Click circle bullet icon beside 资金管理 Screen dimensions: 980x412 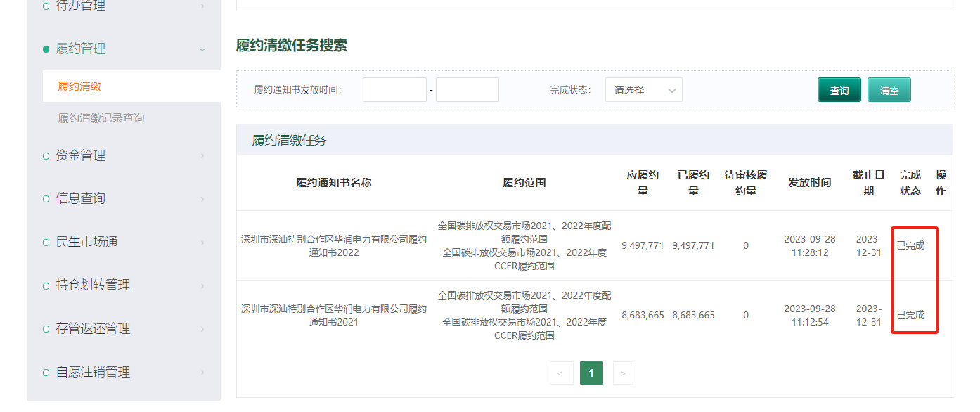[x=46, y=155]
